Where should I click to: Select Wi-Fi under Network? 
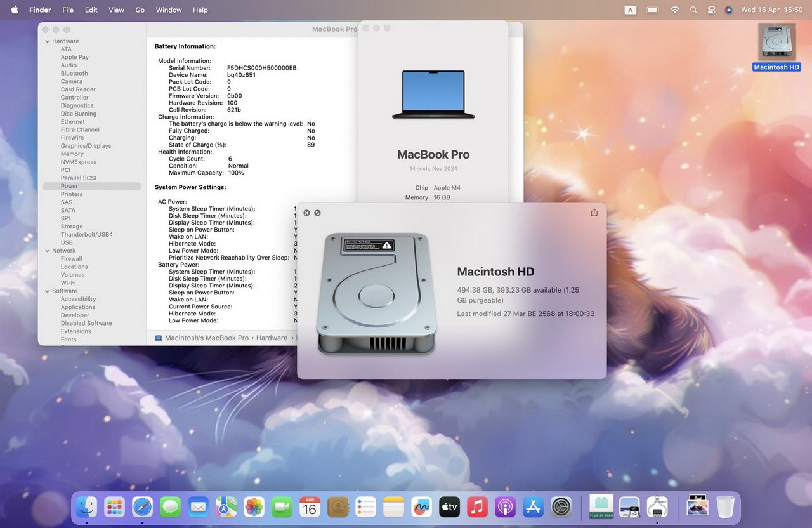[68, 283]
